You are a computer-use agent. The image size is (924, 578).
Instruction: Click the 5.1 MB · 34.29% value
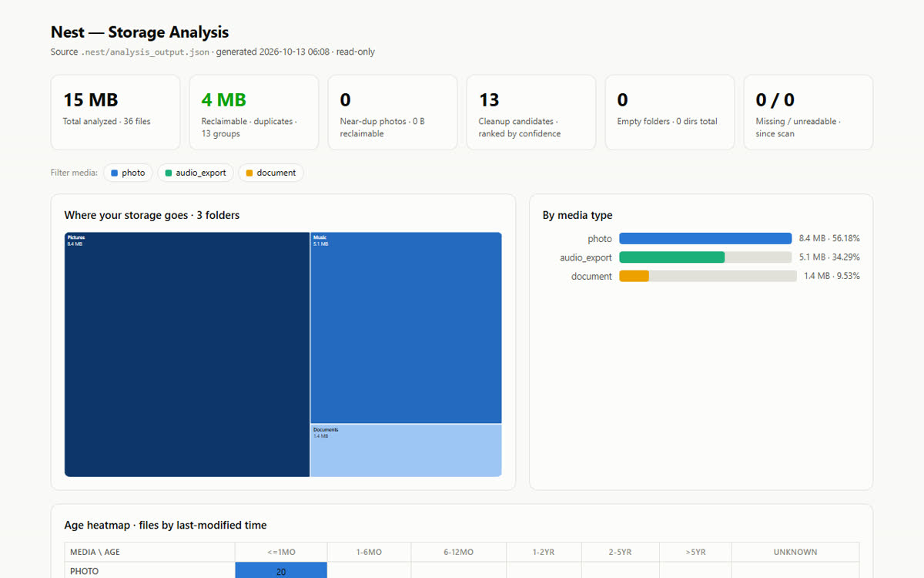point(829,257)
